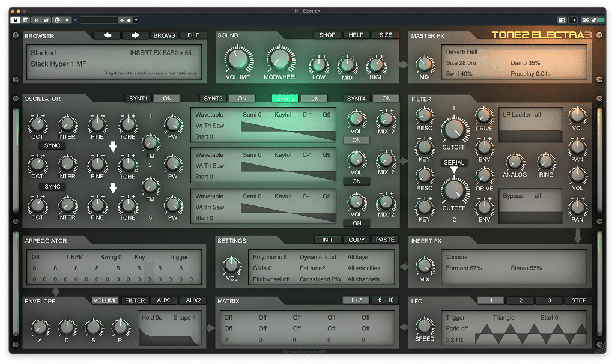
Task: Open the dropdown next to the camera icon
Action: point(574,20)
